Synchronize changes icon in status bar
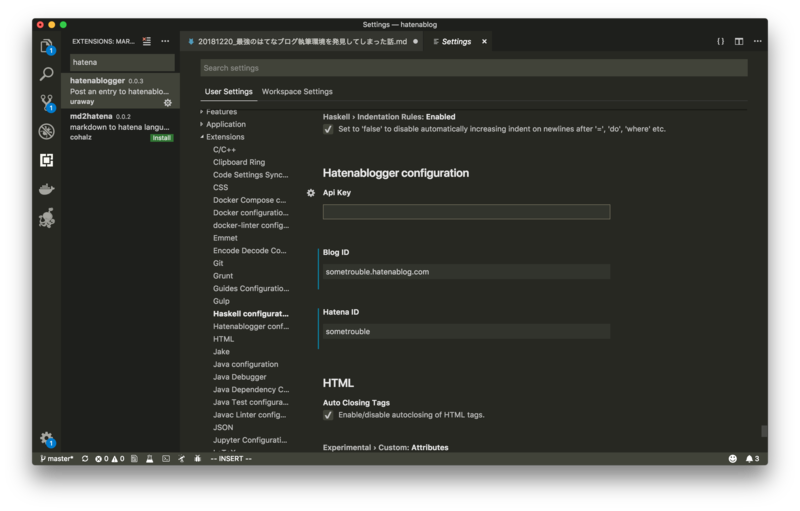This screenshot has height=511, width=800. [x=85, y=458]
